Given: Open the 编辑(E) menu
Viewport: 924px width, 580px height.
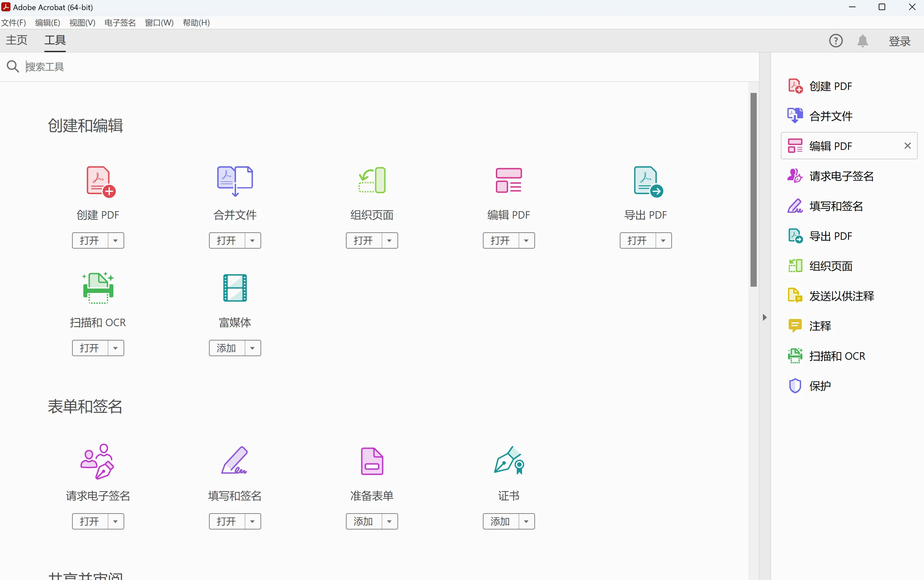Looking at the screenshot, I should (48, 22).
